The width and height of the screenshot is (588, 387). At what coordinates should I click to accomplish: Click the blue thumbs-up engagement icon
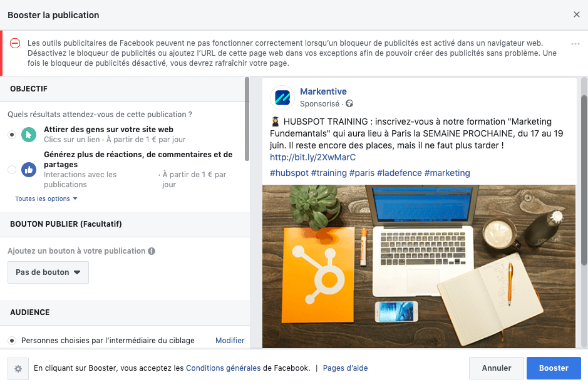click(29, 170)
